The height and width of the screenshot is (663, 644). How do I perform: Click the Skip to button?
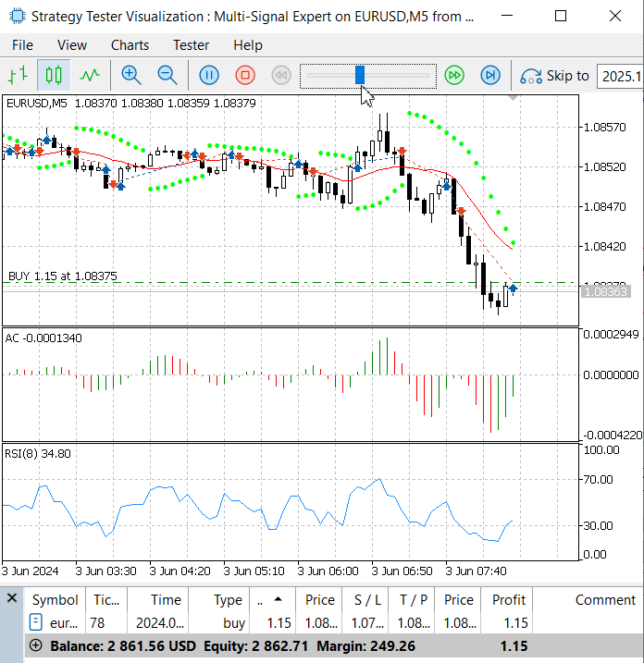tap(554, 76)
